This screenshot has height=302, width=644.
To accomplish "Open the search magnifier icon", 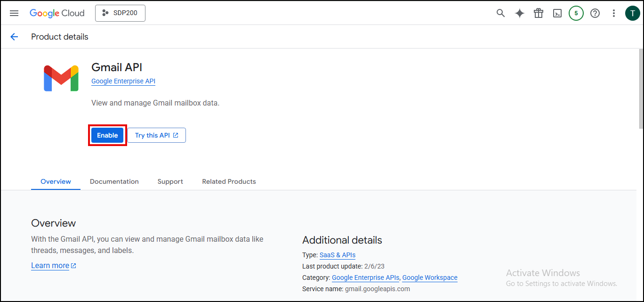I will 501,13.
